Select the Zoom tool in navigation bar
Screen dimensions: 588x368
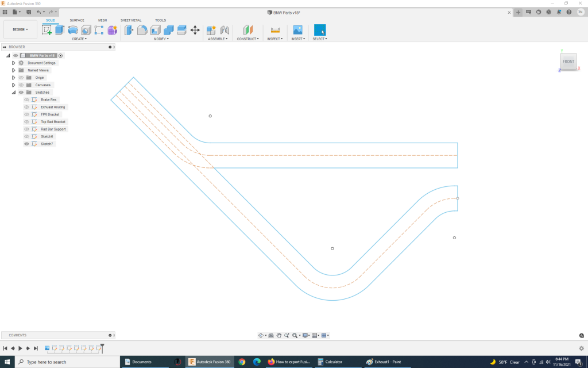click(287, 335)
